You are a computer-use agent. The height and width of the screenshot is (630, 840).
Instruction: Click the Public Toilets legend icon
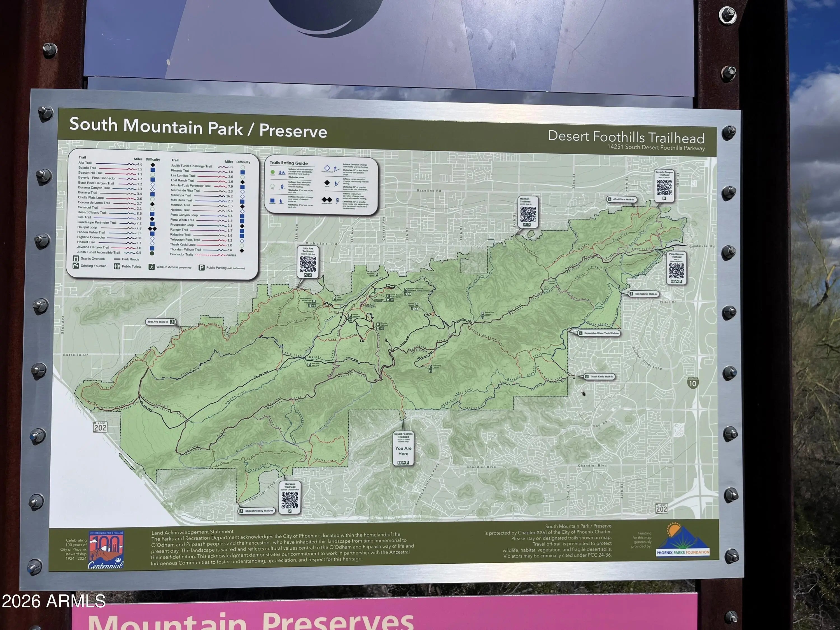coord(117,266)
